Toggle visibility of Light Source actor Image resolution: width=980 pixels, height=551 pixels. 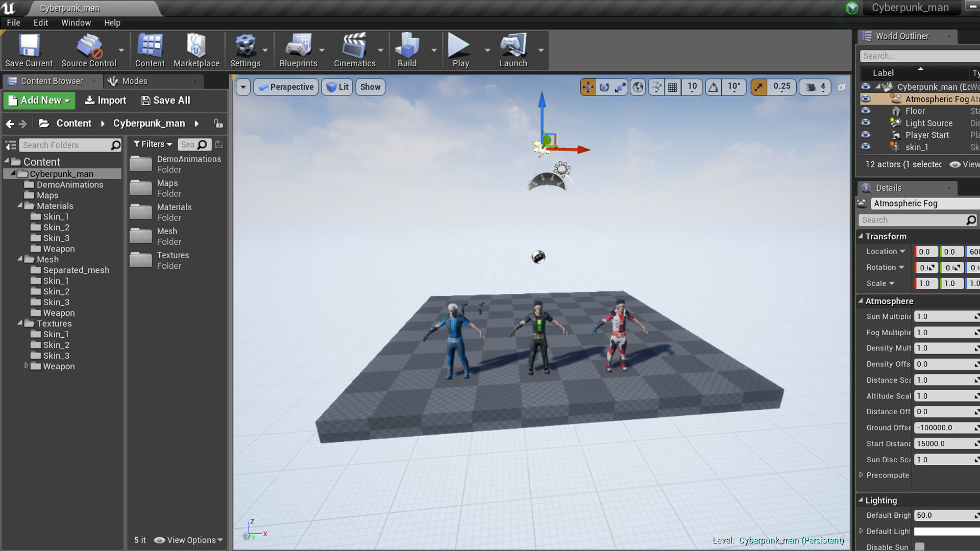tap(866, 123)
